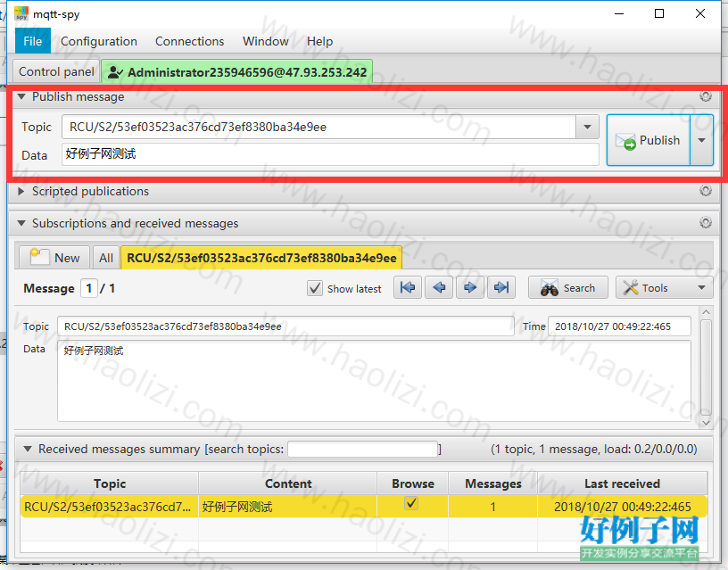Click the Browse column header
This screenshot has height=570, width=728.
pyautogui.click(x=413, y=483)
